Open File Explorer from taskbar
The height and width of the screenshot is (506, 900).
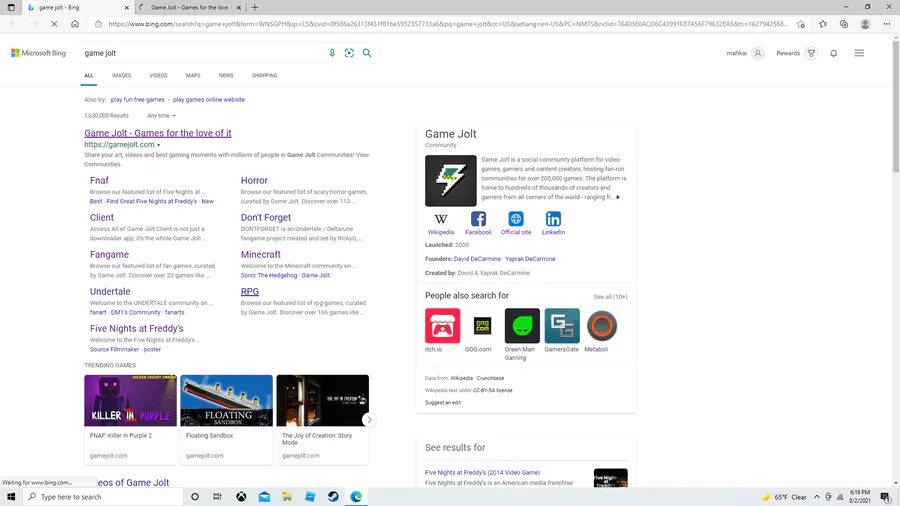287,497
